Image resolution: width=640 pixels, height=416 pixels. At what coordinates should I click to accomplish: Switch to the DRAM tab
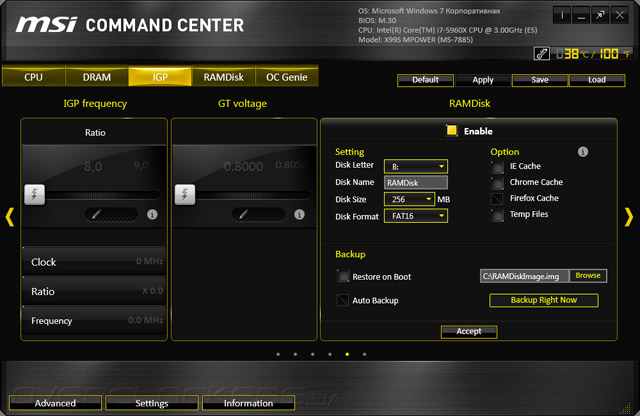tap(97, 77)
